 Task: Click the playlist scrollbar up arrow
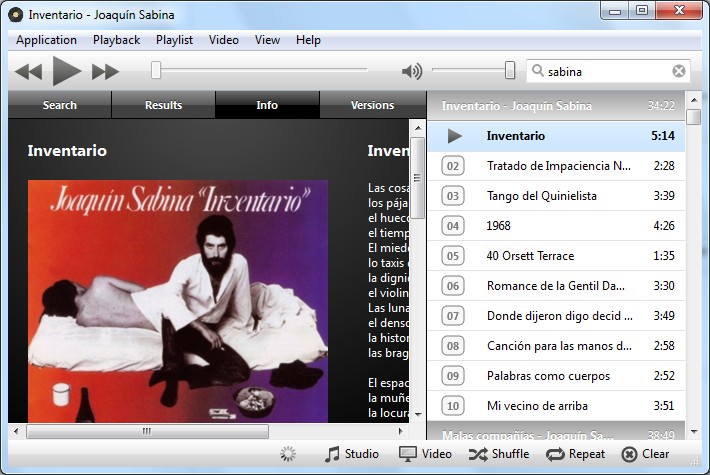pos(694,99)
